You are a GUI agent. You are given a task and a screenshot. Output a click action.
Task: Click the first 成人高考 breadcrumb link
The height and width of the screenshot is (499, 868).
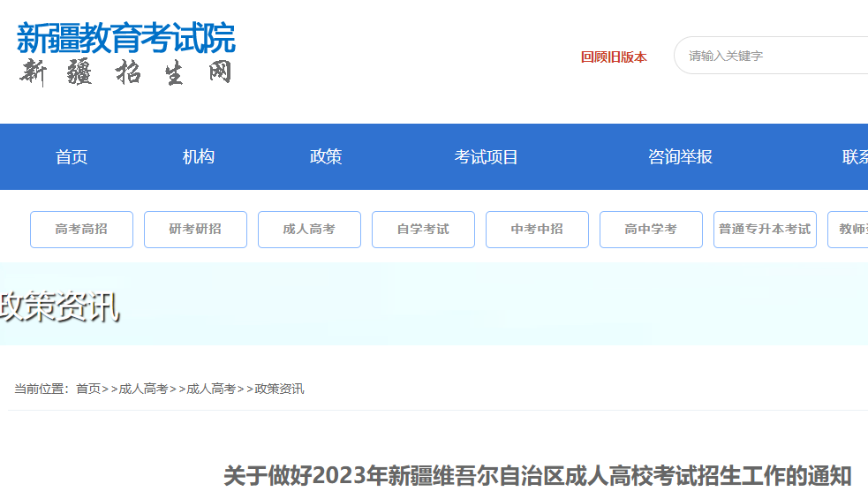(143, 389)
